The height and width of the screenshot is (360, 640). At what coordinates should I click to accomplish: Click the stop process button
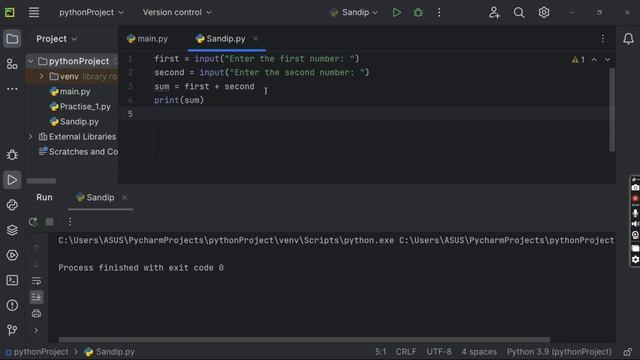49,222
